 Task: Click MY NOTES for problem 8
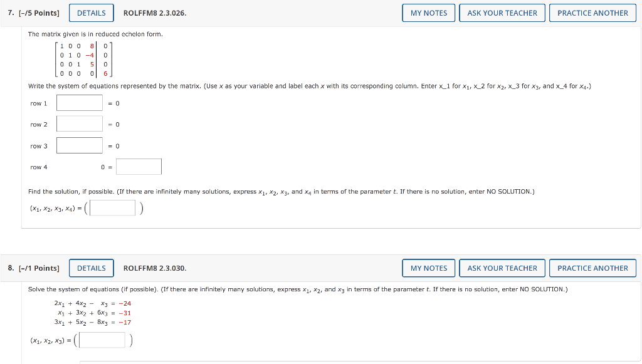pos(428,268)
